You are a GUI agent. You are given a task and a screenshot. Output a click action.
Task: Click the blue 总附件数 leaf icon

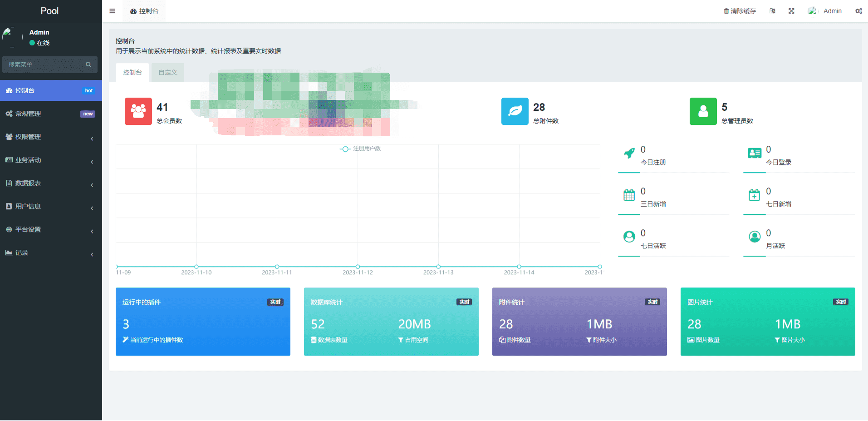(515, 111)
